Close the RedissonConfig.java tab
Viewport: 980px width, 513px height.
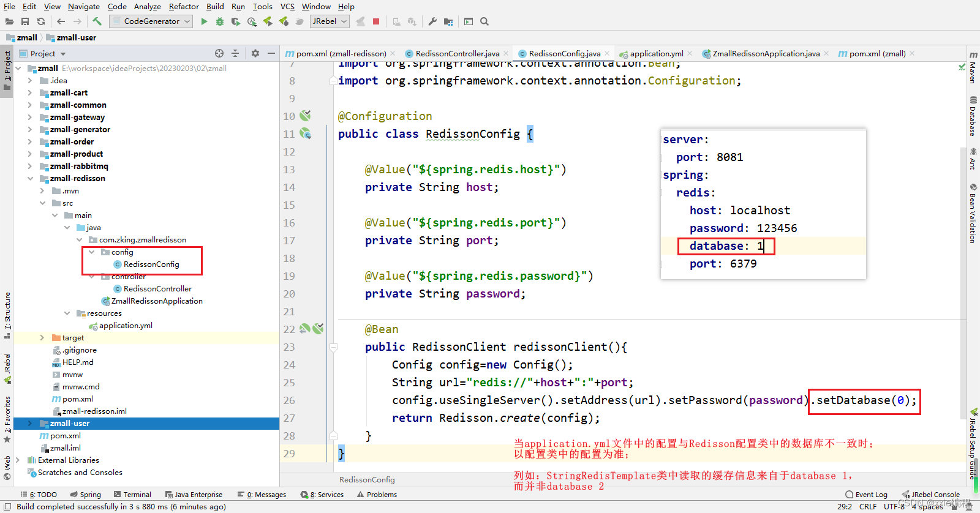point(607,53)
